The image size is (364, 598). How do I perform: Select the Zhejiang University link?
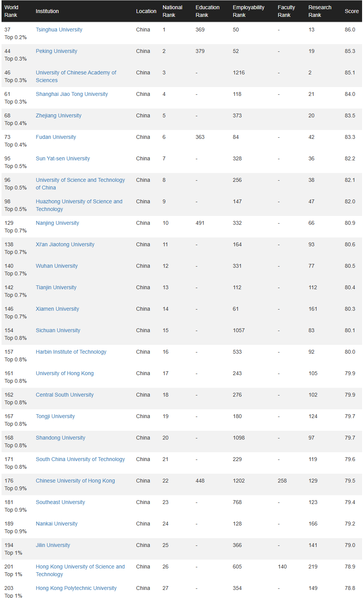[x=58, y=115]
